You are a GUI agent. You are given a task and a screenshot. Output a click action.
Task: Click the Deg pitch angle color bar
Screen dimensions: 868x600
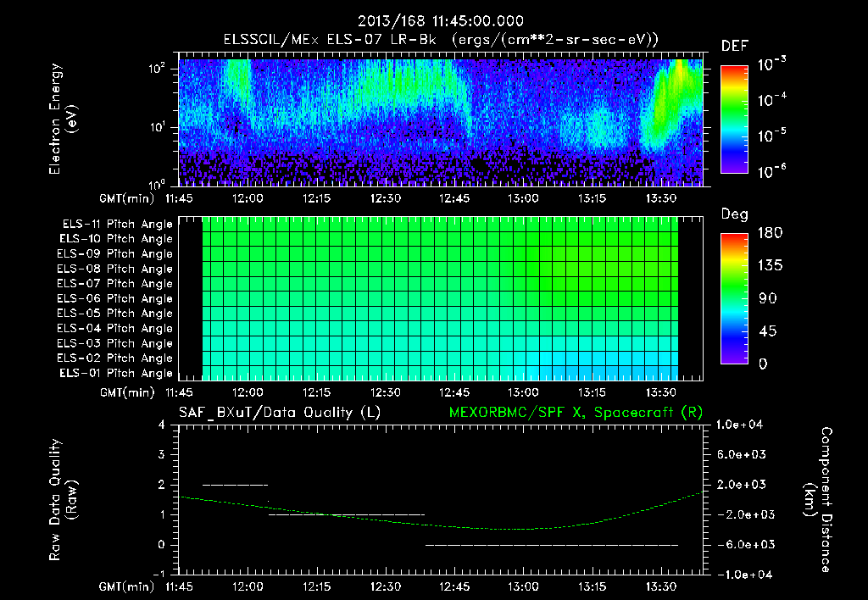734,299
